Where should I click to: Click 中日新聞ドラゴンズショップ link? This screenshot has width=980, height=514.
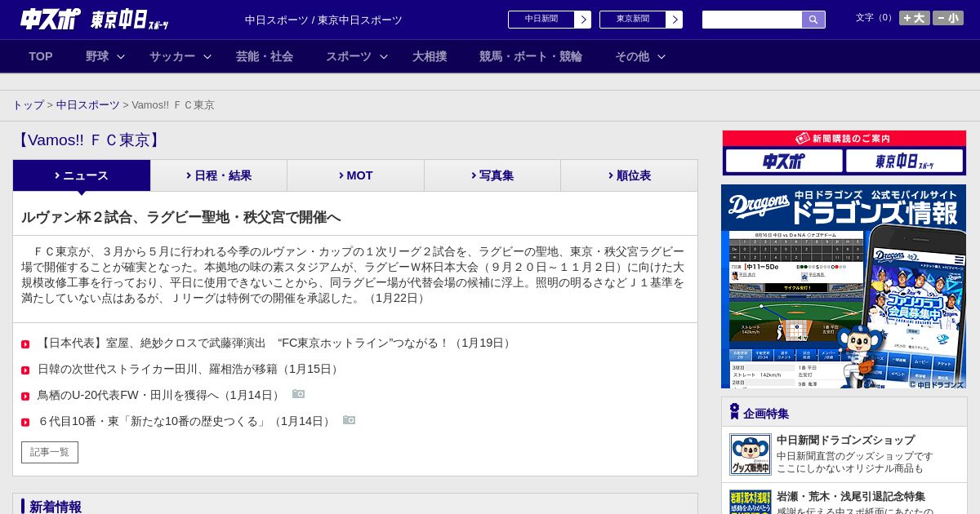[845, 440]
